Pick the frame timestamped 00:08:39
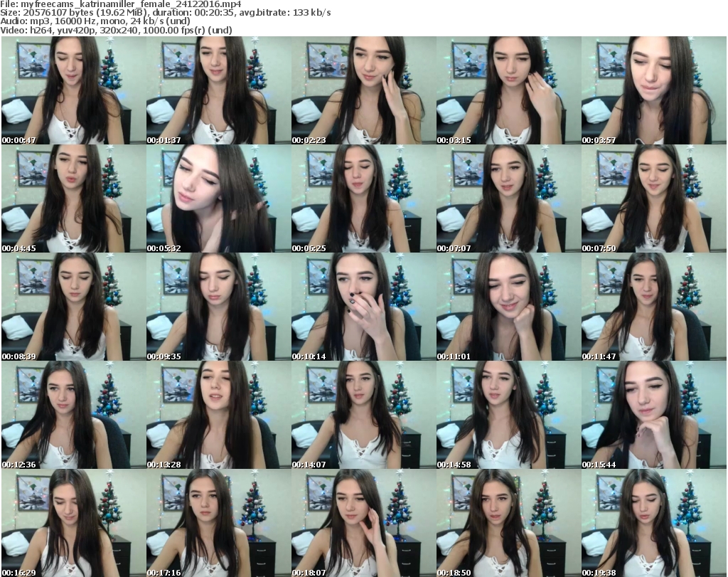This screenshot has width=728, height=577. (73, 307)
